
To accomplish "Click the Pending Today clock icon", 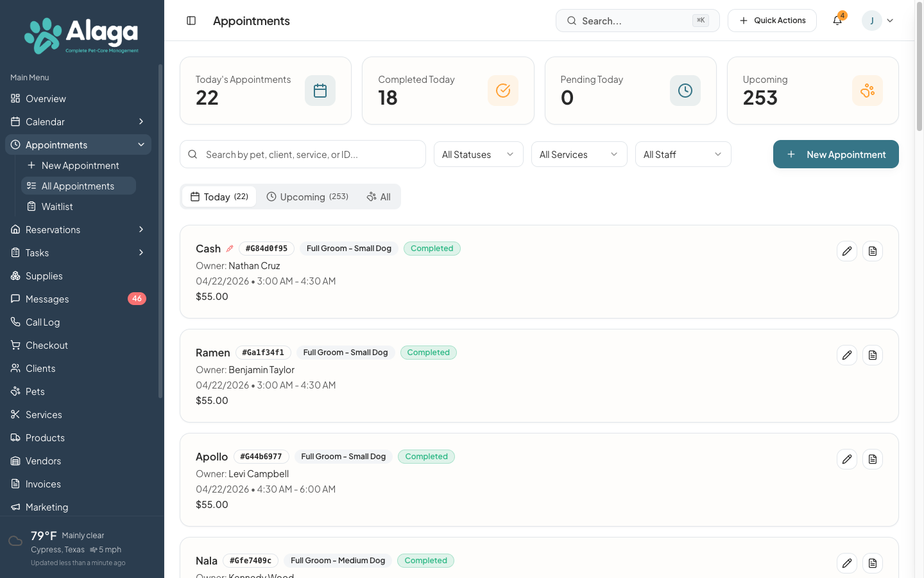I will pyautogui.click(x=685, y=91).
